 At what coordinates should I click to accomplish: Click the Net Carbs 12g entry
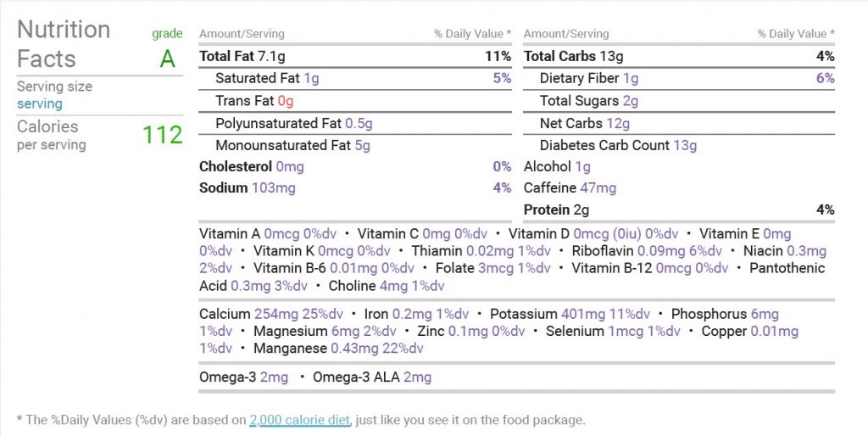[585, 123]
